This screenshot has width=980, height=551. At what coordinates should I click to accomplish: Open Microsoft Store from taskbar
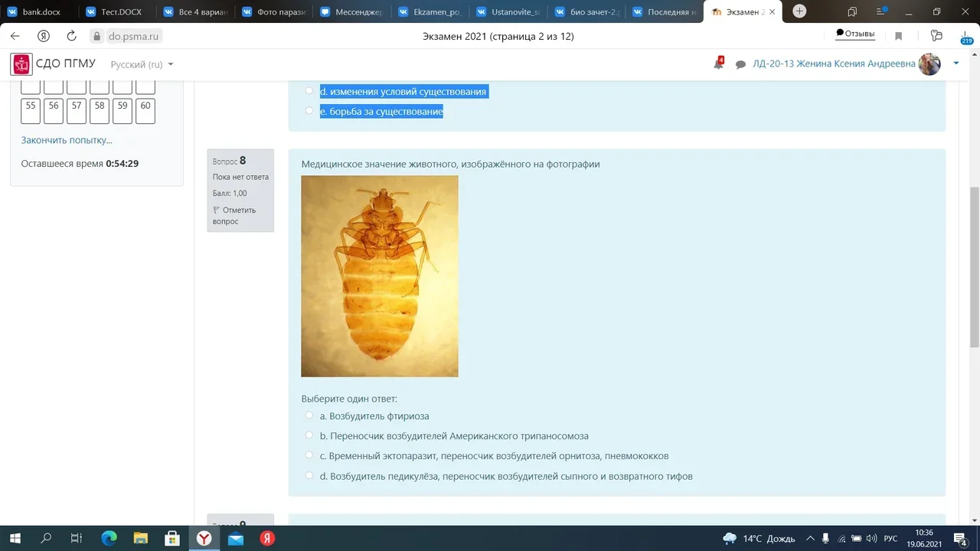172,538
